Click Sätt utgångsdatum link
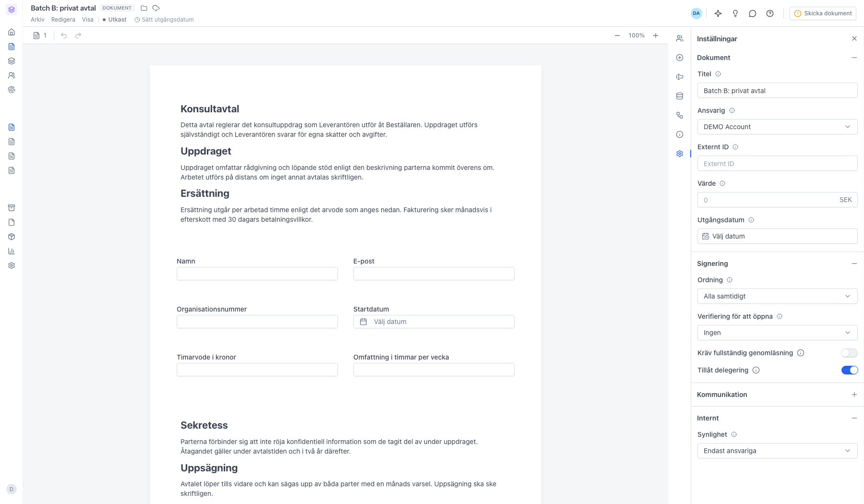This screenshot has width=864, height=504. [164, 20]
